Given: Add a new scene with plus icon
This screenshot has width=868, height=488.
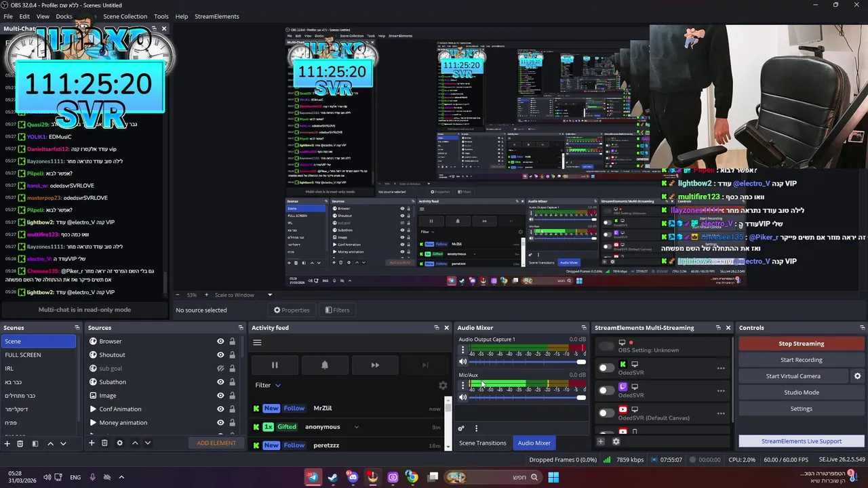Looking at the screenshot, I should click(x=7, y=443).
